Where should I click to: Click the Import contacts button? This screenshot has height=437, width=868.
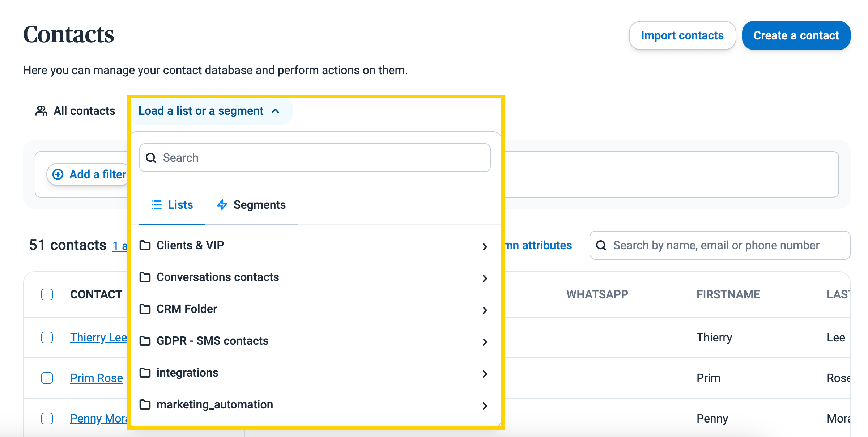[x=682, y=35]
